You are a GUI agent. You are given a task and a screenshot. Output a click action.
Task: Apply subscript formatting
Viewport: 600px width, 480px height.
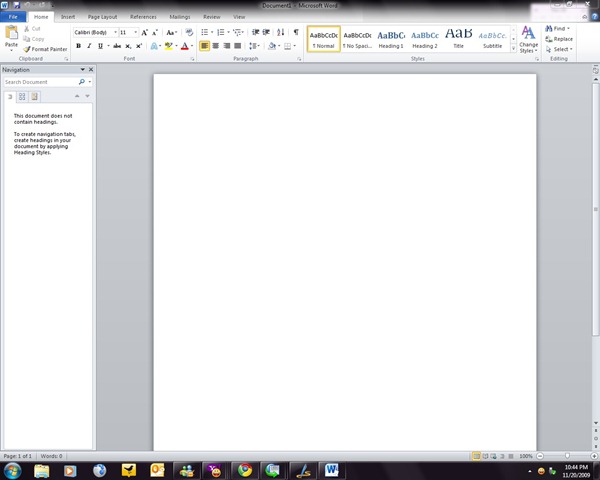[x=128, y=46]
